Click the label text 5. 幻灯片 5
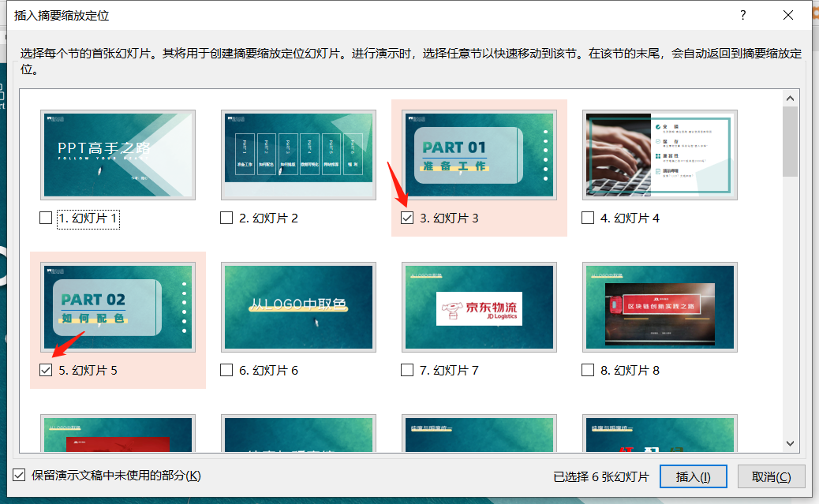The image size is (819, 504). click(88, 371)
